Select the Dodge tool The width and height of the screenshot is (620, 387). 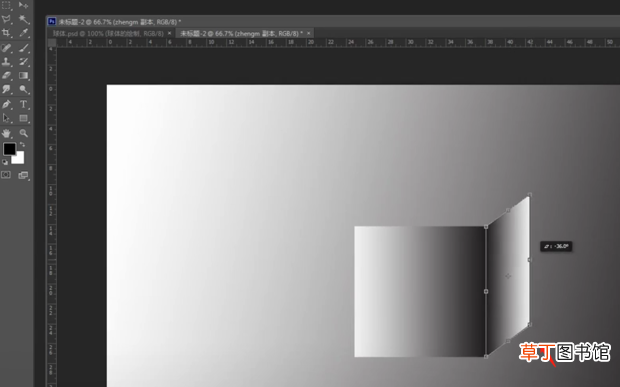(x=23, y=89)
